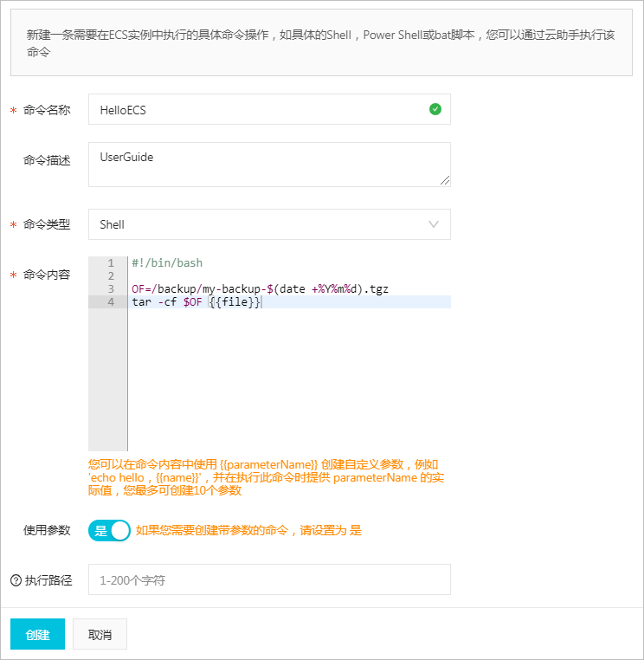Viewport: 644px width, 660px height.
Task: Click line number 4 in the gutter
Action: (x=111, y=301)
